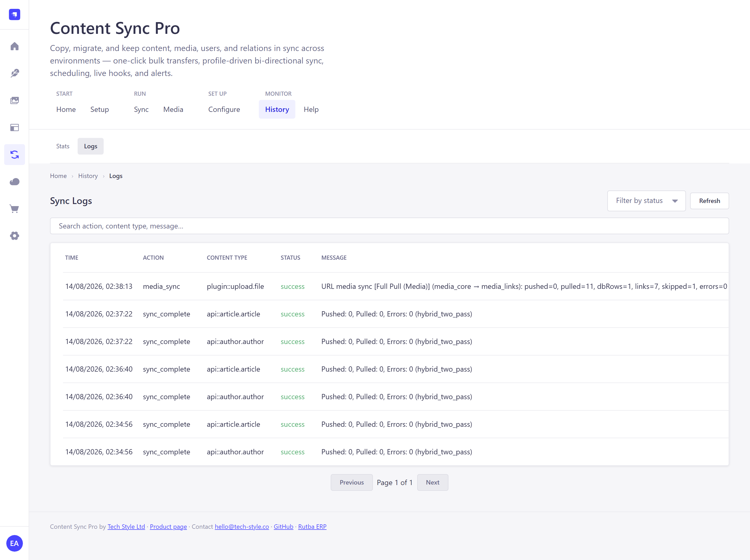
Task: Open the Settings gear icon
Action: tap(14, 236)
